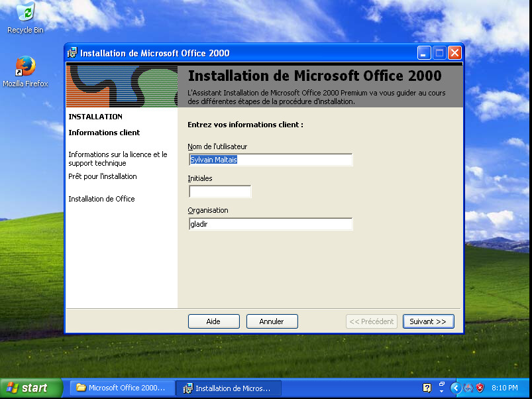
Task: Click the Organisation label
Action: (x=208, y=210)
